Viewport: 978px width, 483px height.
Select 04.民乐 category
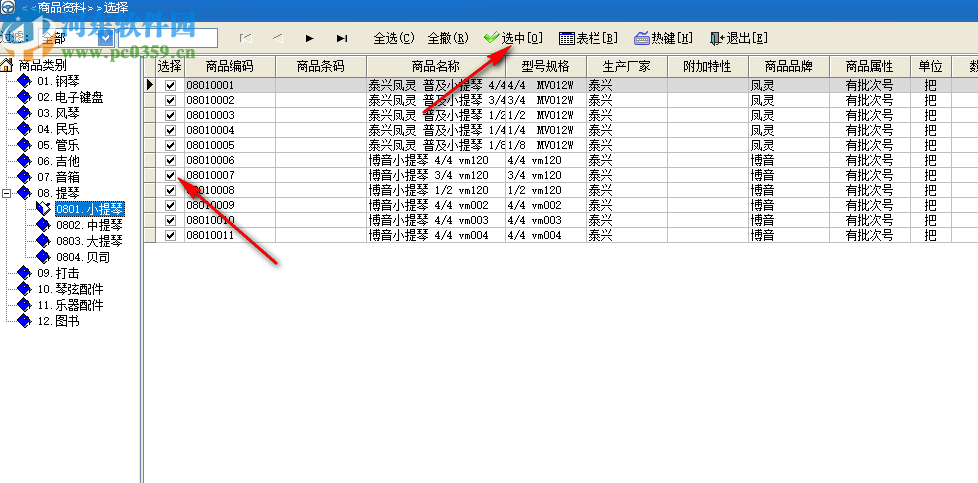pos(58,129)
